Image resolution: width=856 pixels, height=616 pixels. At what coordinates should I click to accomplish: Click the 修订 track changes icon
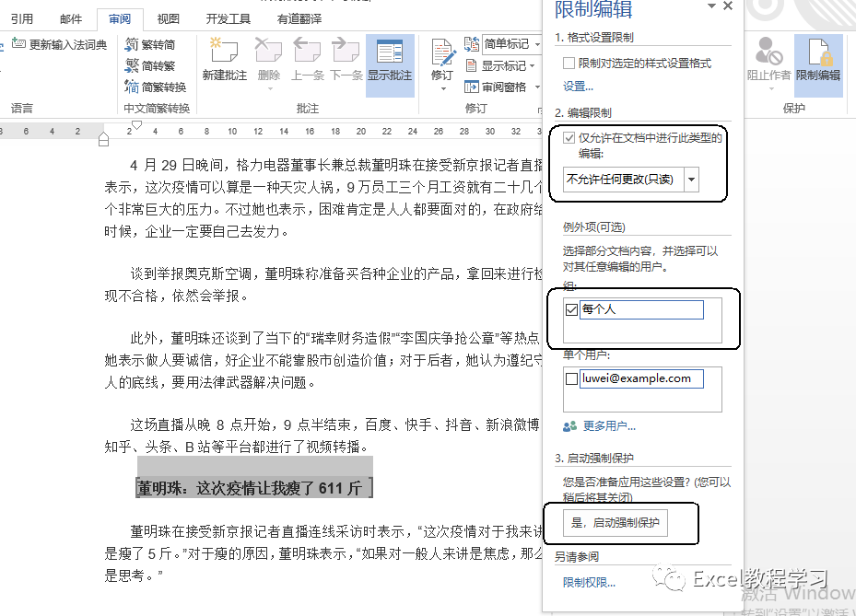(442, 52)
